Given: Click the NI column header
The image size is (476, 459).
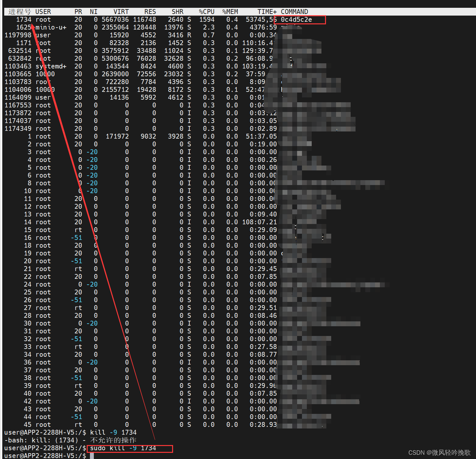Looking at the screenshot, I should [x=94, y=12].
